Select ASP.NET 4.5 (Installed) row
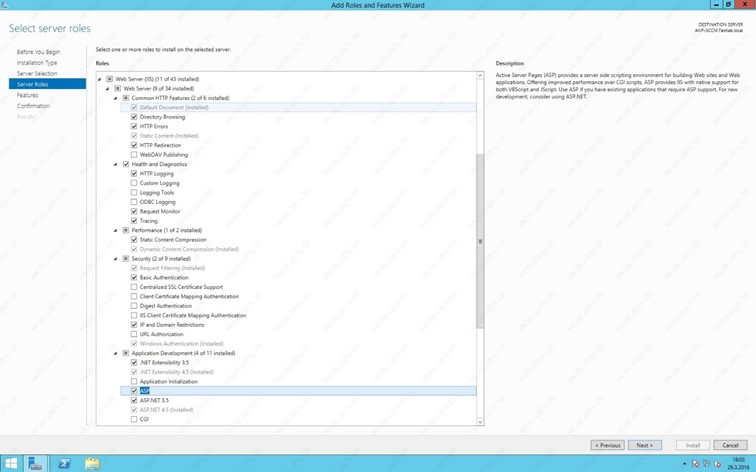The width and height of the screenshot is (756, 472). [x=166, y=410]
